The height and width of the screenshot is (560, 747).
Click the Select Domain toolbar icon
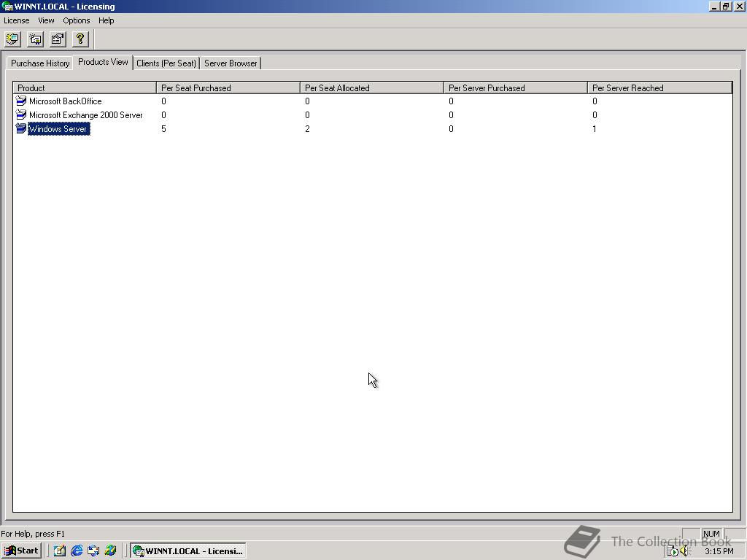point(13,39)
